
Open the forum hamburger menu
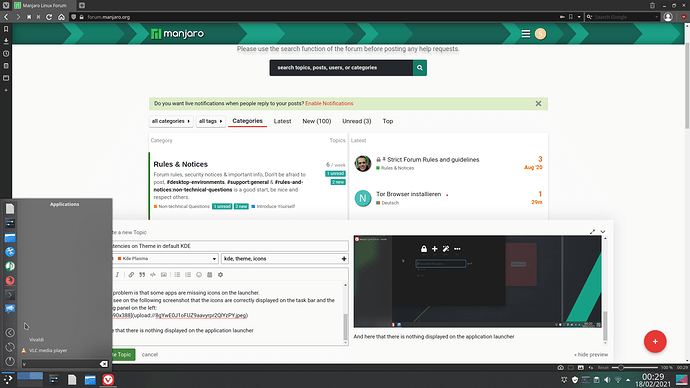[x=525, y=34]
